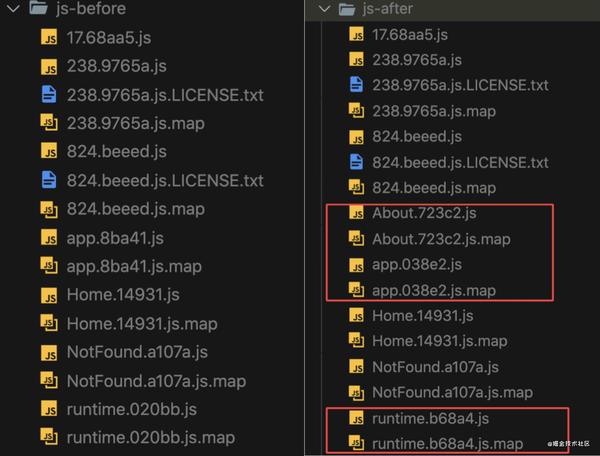Collapse the js-before folder chevron
The height and width of the screenshot is (456, 600).
13,8
